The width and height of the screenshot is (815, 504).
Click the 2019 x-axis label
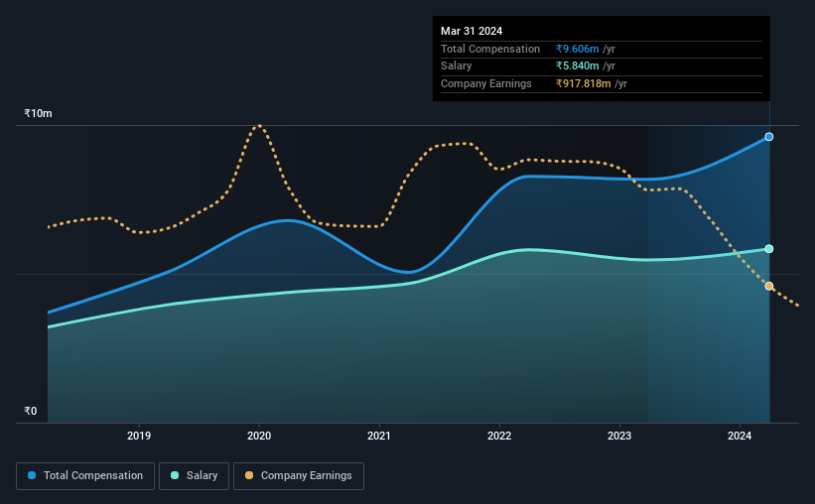139,436
